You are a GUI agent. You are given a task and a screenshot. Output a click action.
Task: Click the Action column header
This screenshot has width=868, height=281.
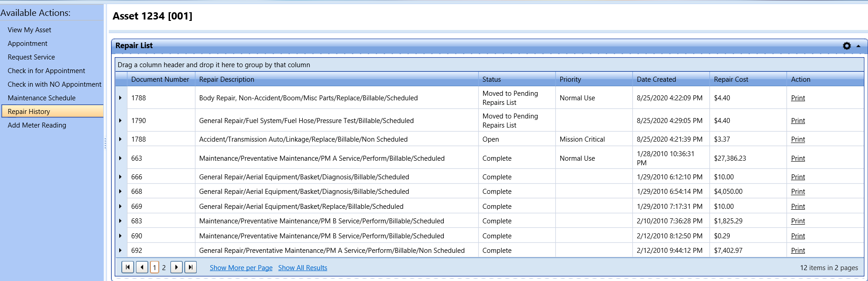point(825,79)
